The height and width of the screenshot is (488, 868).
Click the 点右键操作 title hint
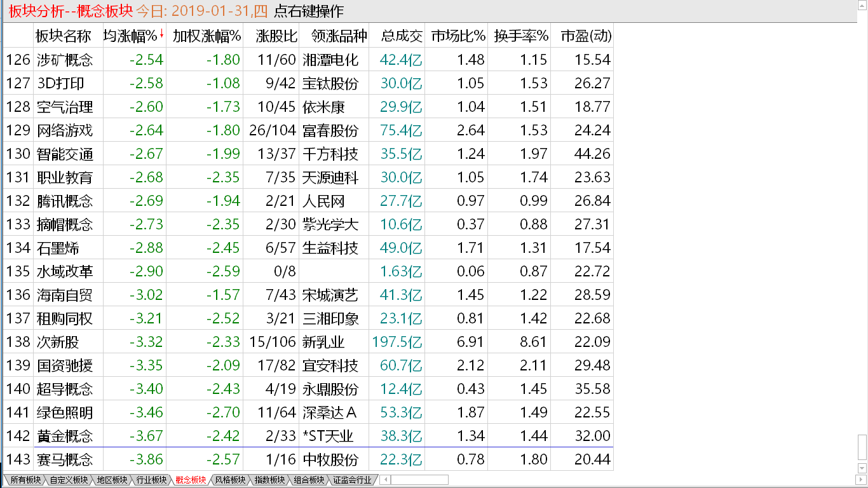coord(308,11)
